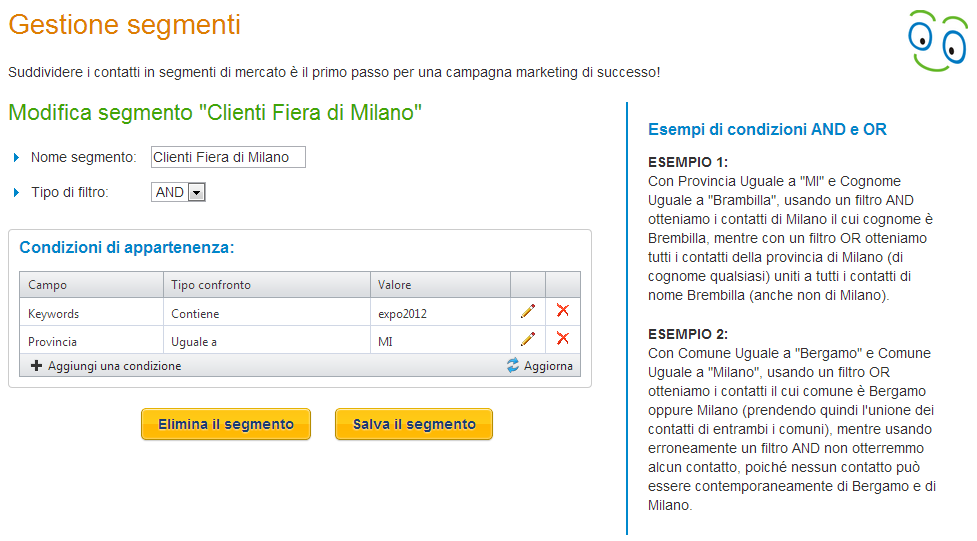The image size is (977, 541).
Task: Sort by the Valore column header
Action: coord(395,285)
